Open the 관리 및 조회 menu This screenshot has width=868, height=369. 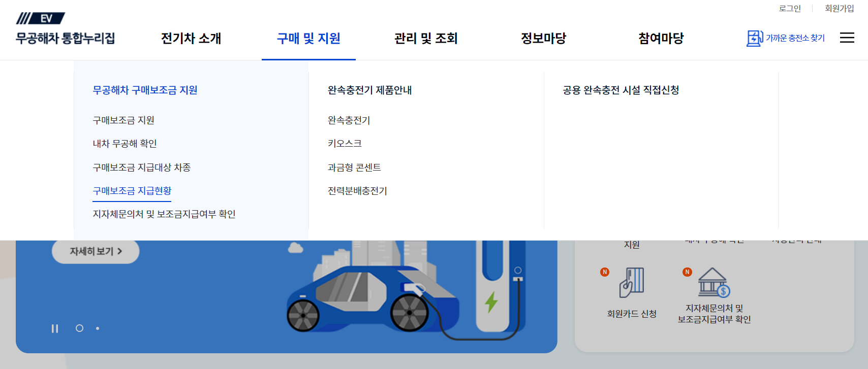coord(426,38)
